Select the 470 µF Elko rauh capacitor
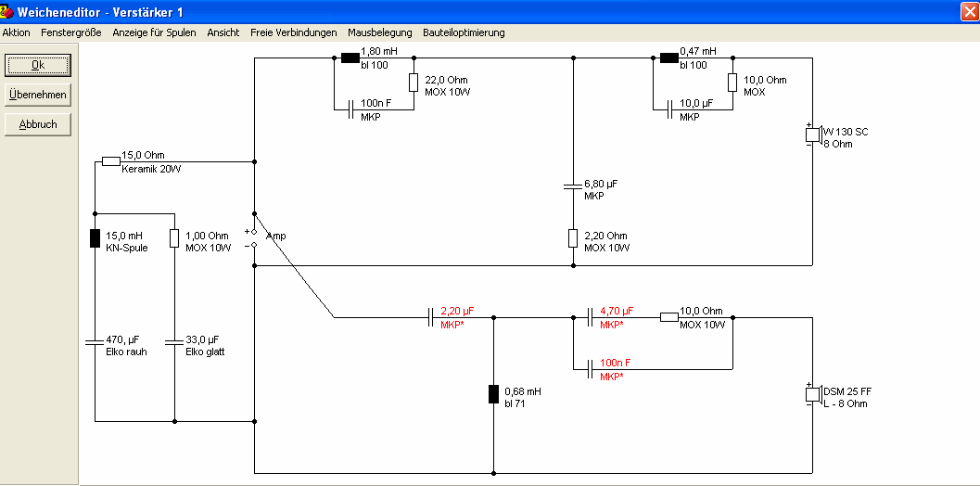980x486 pixels. pos(95,342)
